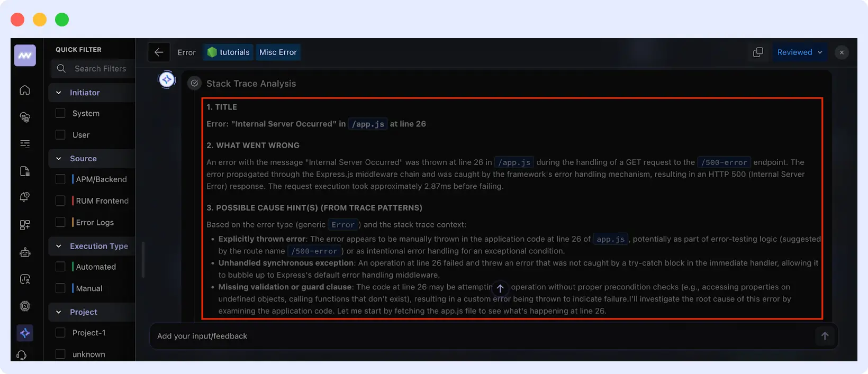Click the send arrow in the feedback box

825,336
